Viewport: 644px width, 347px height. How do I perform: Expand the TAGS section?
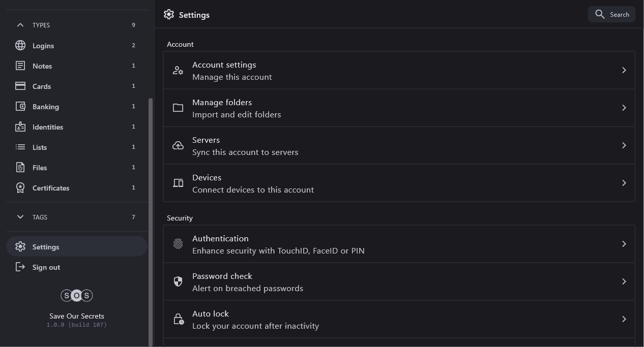[x=20, y=217]
